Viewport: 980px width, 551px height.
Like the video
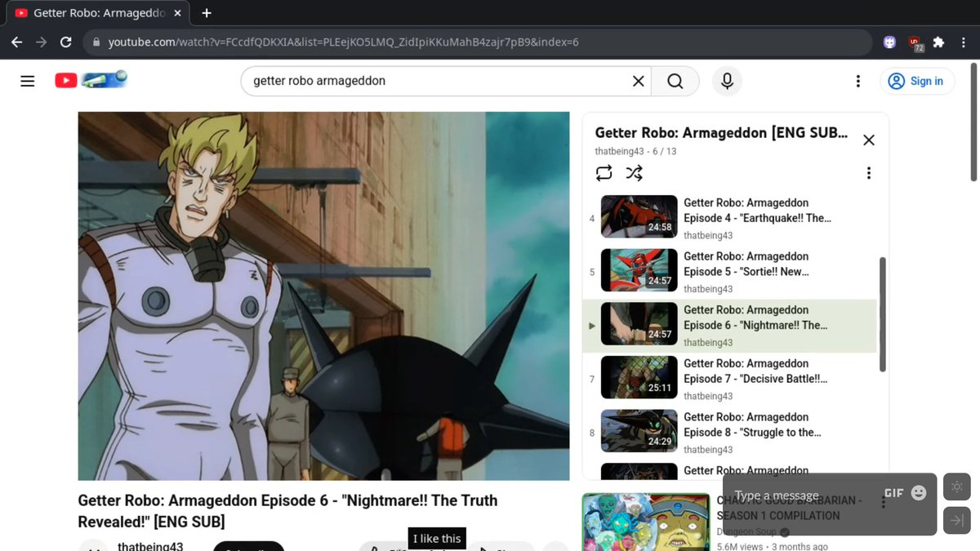click(376, 548)
